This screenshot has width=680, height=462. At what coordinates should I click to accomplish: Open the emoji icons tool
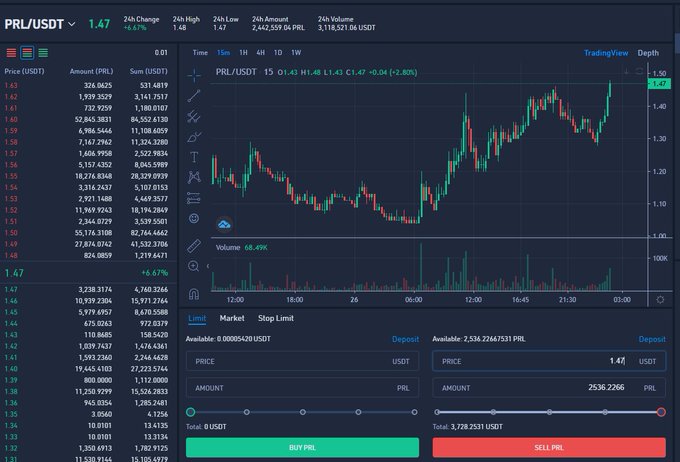pos(194,218)
